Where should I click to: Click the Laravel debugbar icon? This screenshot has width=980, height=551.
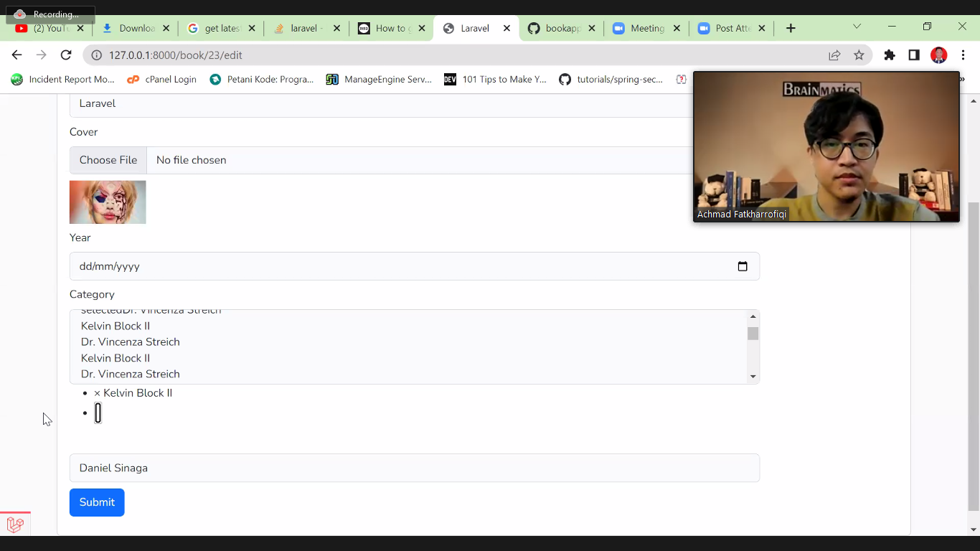[15, 524]
